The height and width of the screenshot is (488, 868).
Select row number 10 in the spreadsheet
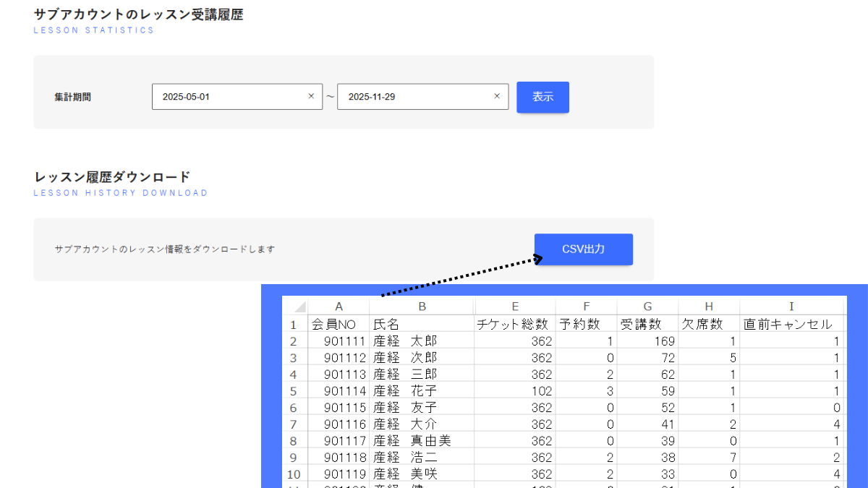click(294, 474)
